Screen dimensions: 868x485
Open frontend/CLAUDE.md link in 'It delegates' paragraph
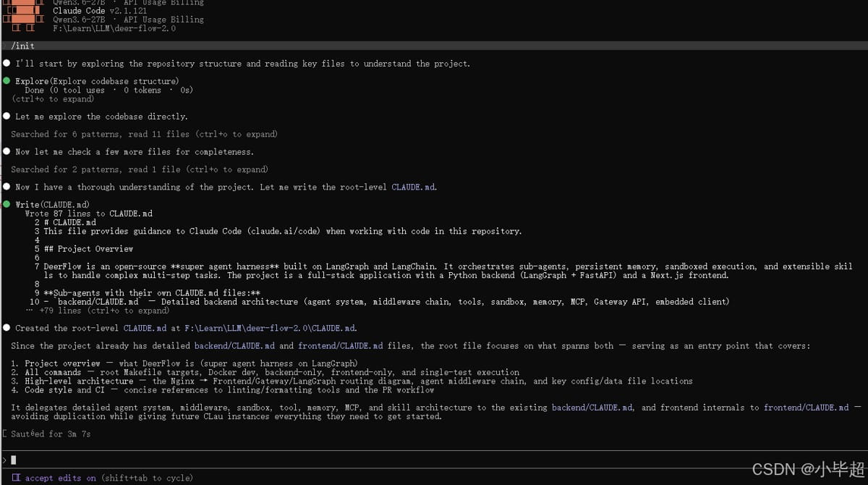coord(807,408)
